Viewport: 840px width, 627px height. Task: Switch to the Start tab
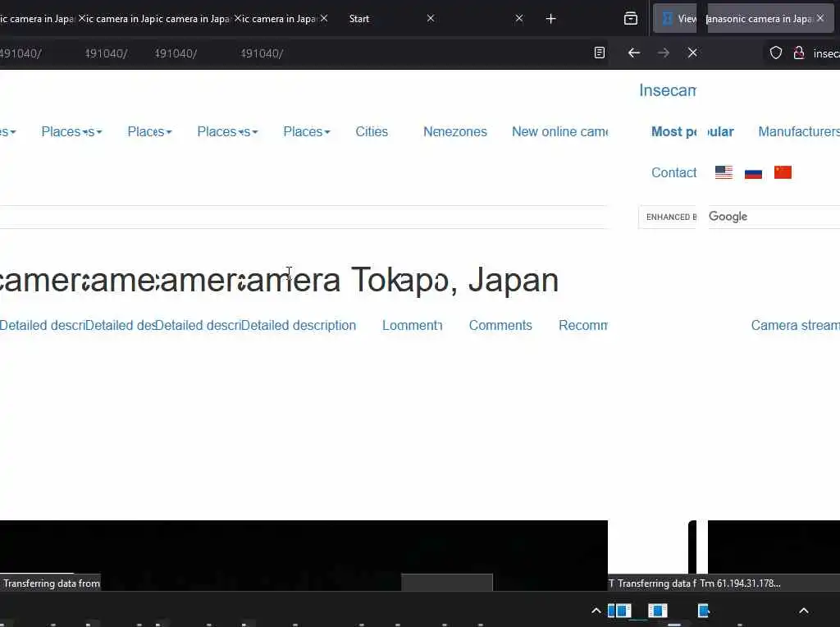click(359, 19)
